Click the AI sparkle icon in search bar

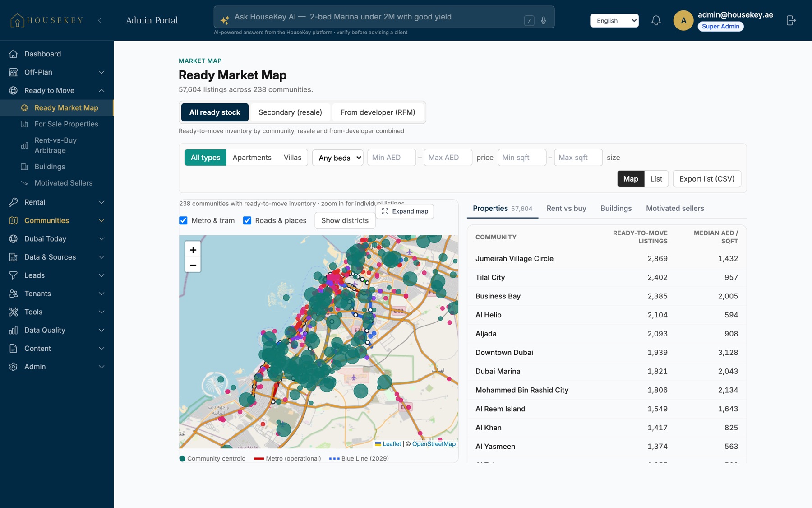(x=225, y=19)
